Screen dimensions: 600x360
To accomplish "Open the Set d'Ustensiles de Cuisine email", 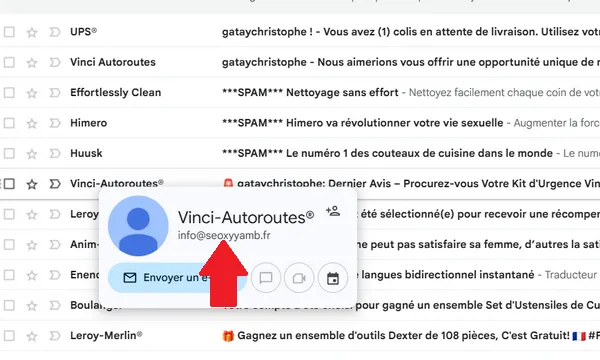I will tap(478, 305).
